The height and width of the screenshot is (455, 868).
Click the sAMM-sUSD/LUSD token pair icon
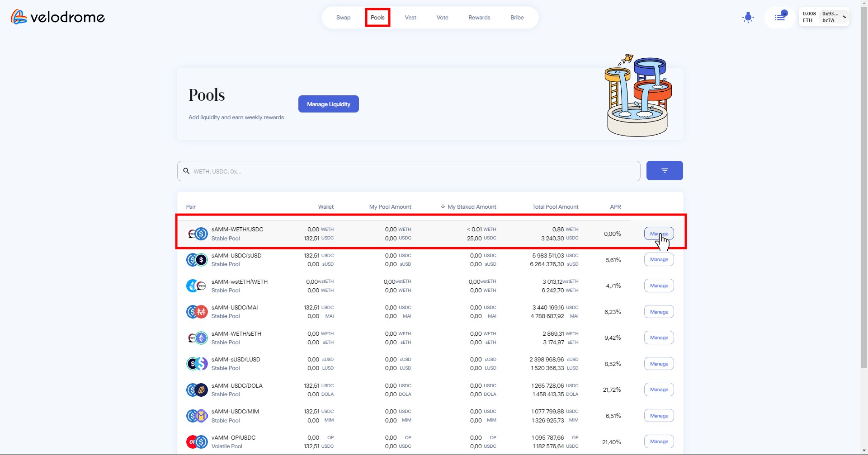tap(197, 364)
